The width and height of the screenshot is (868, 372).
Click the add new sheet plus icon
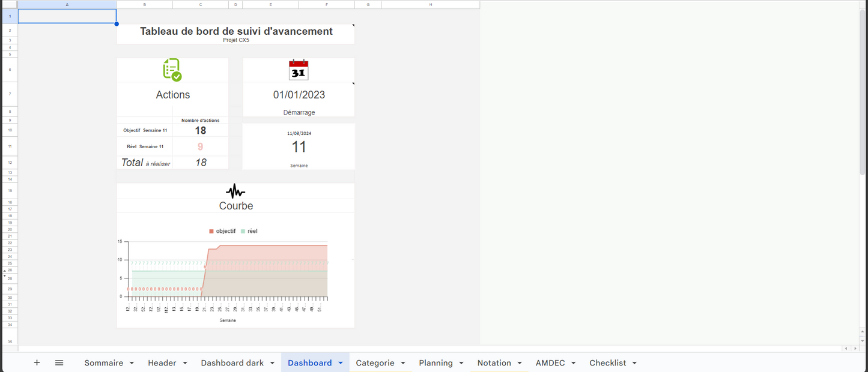click(37, 362)
